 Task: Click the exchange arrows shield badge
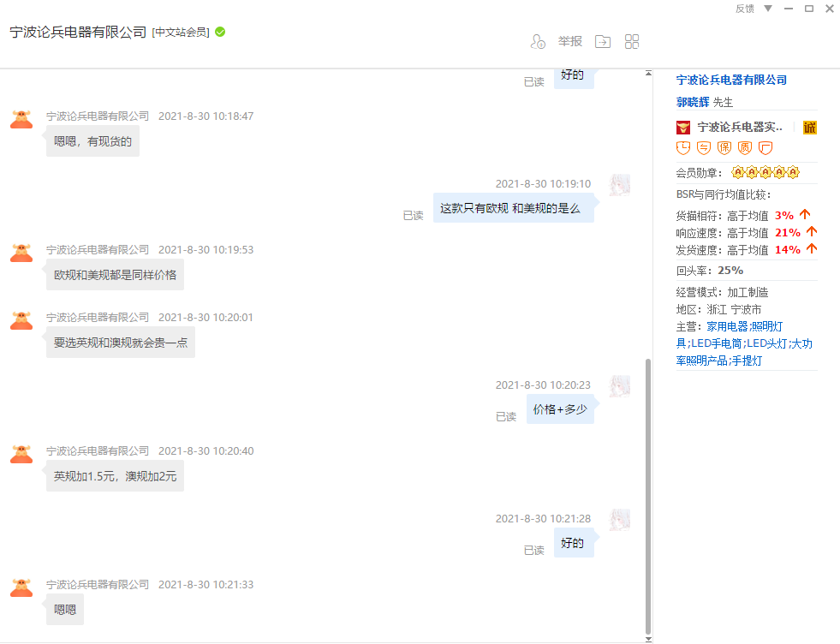tap(703, 148)
